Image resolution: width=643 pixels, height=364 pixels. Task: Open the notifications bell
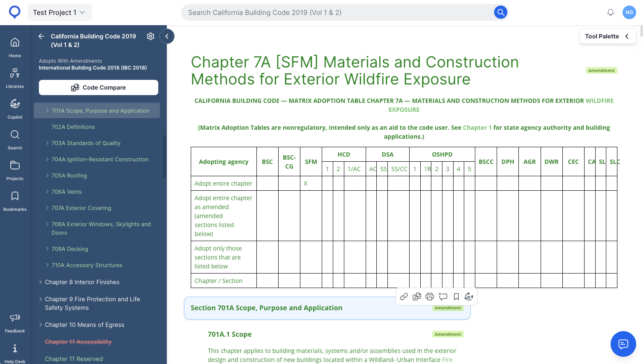point(611,12)
